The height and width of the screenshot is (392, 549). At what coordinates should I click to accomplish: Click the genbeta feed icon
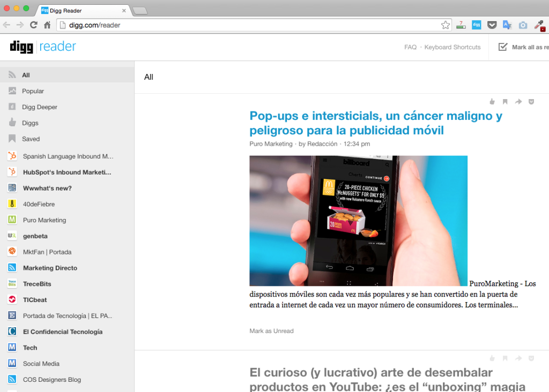12,236
